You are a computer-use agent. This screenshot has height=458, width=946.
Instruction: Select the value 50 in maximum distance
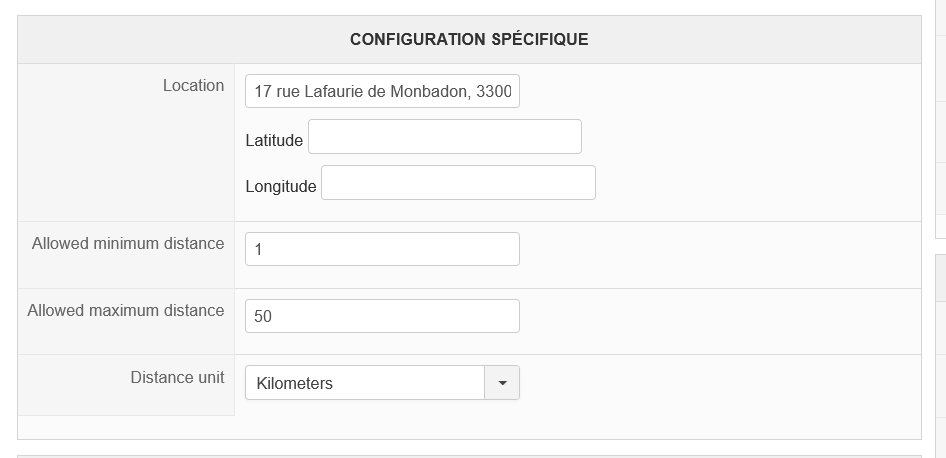(x=263, y=317)
